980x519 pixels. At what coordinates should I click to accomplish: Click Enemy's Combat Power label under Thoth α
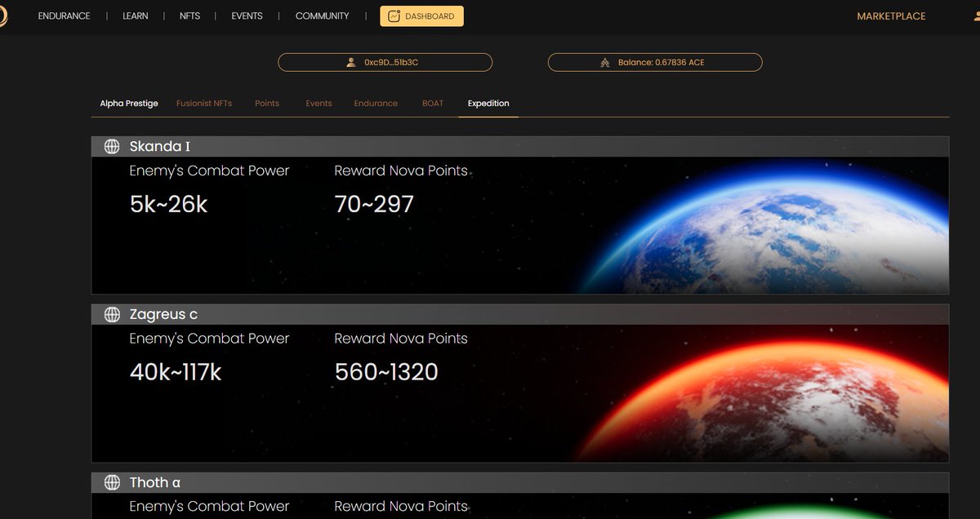[209, 507]
